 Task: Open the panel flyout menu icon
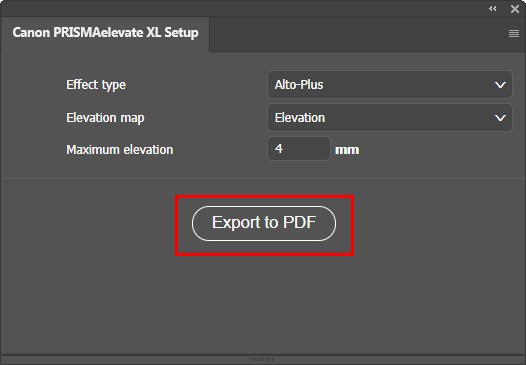514,34
